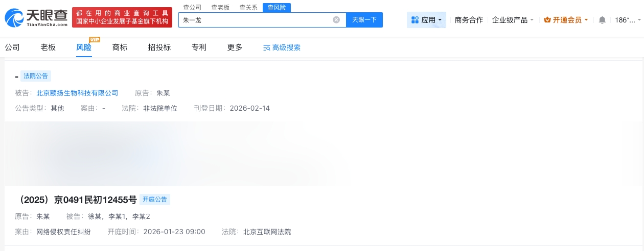
Task: Select the 查风险 search tab
Action: [x=277, y=8]
